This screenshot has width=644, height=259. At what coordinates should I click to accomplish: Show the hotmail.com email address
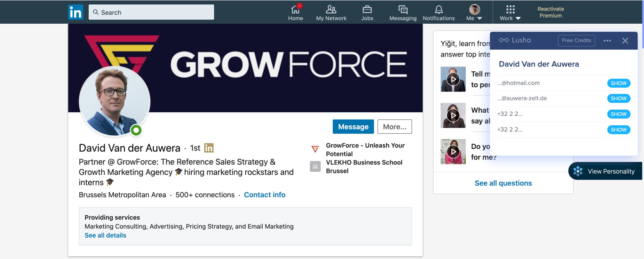(x=618, y=83)
